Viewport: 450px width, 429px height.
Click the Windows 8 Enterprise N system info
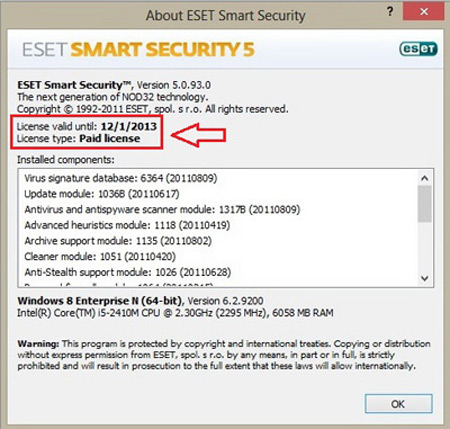pyautogui.click(x=140, y=301)
